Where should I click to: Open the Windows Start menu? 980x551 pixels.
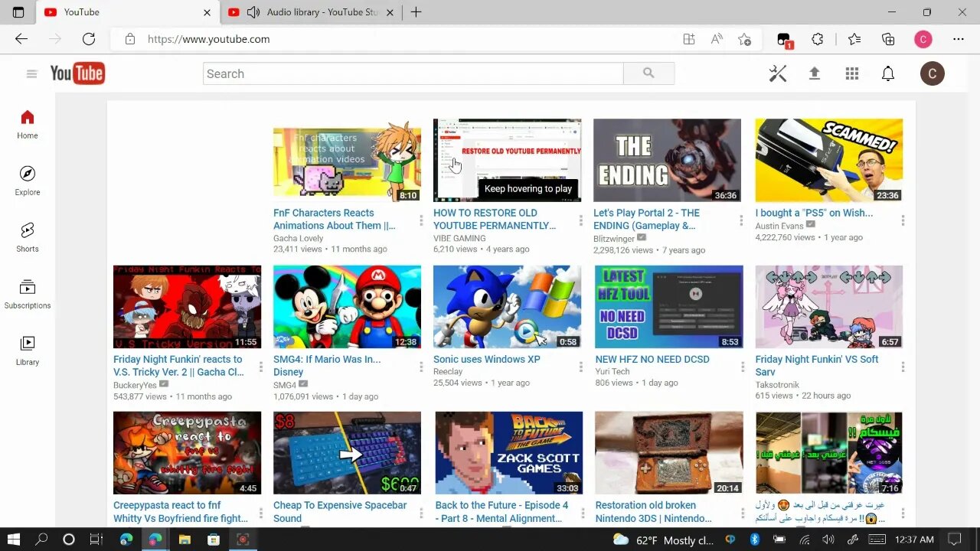[14, 540]
